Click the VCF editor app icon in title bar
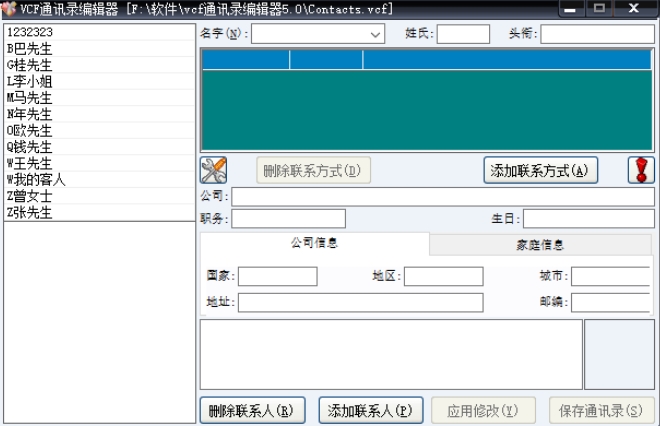Screen dimensions: 660x426 [8, 8]
